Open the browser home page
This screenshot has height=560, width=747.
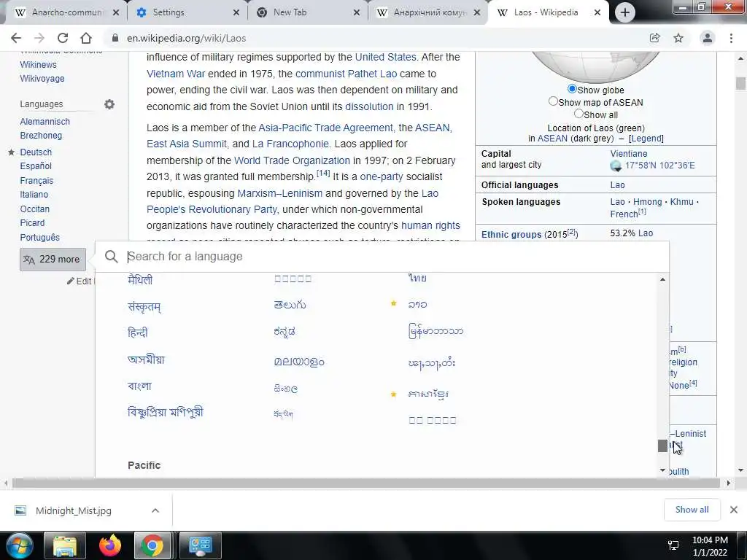tap(86, 38)
